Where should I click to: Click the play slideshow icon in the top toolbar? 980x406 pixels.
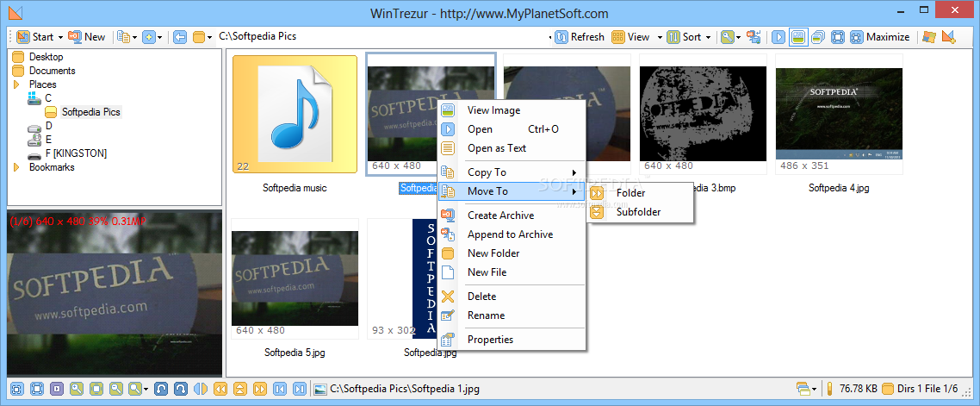point(778,37)
